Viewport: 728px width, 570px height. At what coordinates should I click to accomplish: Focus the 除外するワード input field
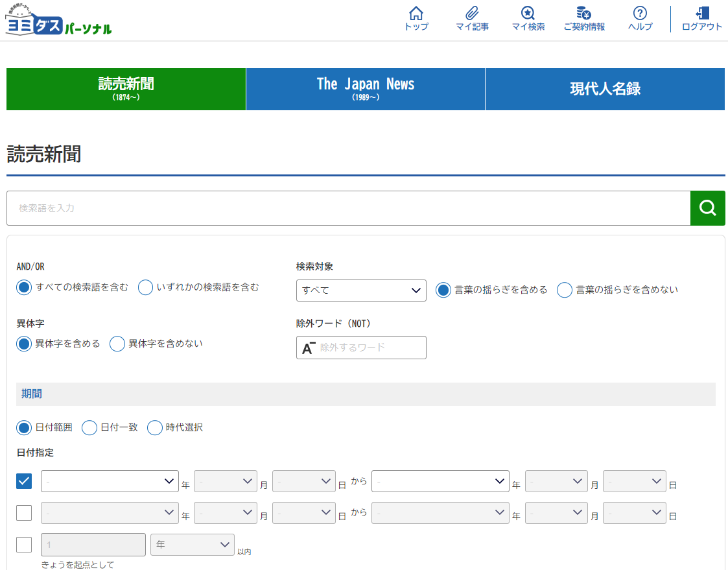click(361, 348)
